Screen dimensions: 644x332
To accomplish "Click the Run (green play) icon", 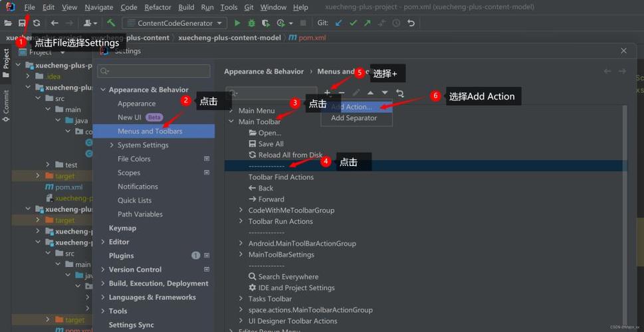I will click(237, 23).
